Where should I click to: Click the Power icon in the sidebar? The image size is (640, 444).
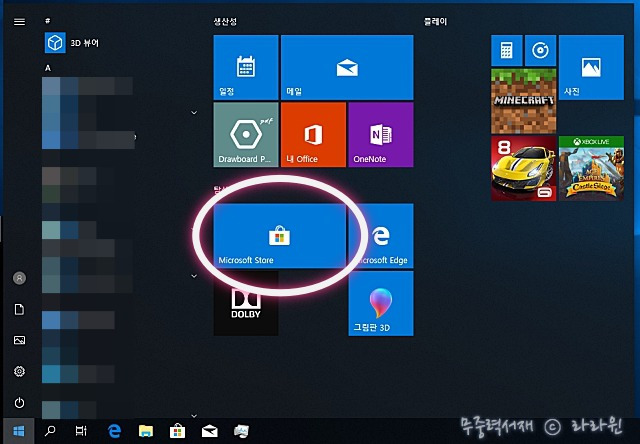19,403
